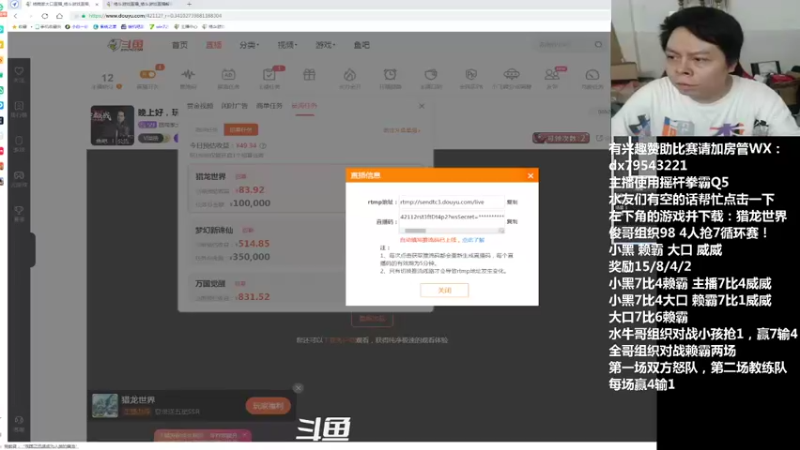The width and height of the screenshot is (800, 450).
Task: Open the browser home button
Action: pos(59,16)
